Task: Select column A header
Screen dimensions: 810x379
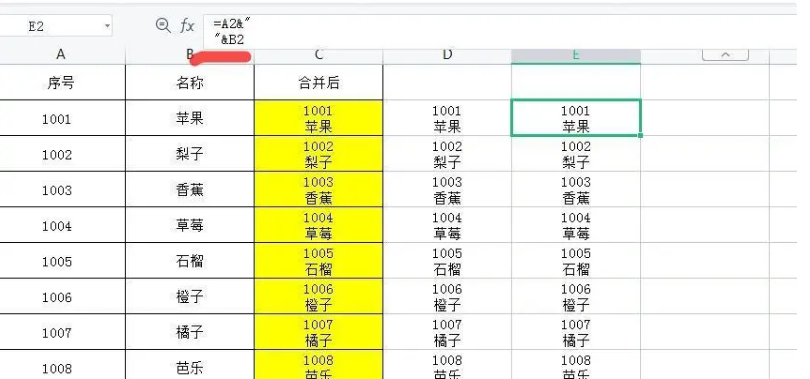Action: 61,55
